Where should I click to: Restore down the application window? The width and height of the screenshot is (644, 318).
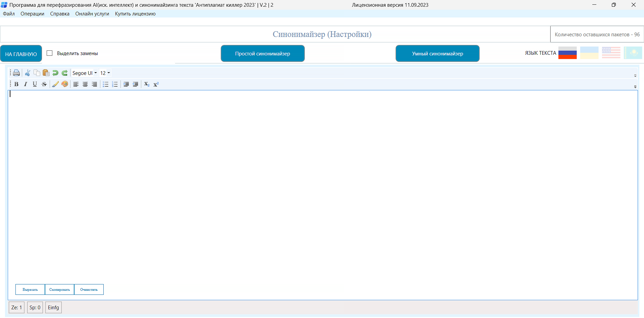(613, 5)
